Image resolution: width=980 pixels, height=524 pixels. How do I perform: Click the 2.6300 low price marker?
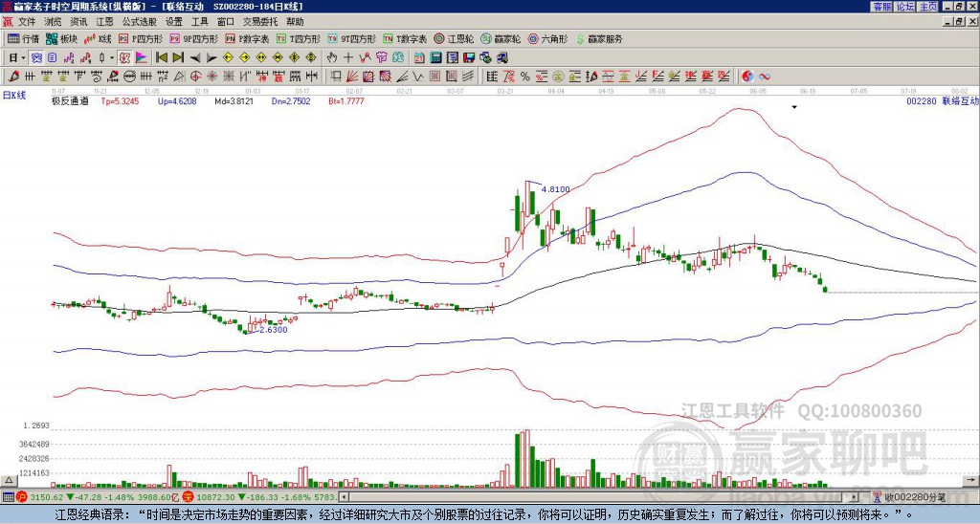point(273,330)
